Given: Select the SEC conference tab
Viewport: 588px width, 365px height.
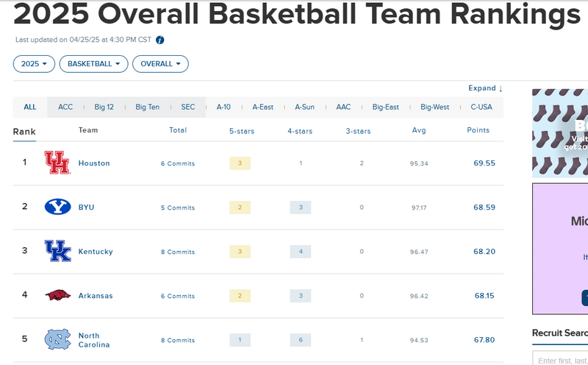Looking at the screenshot, I should 188,107.
